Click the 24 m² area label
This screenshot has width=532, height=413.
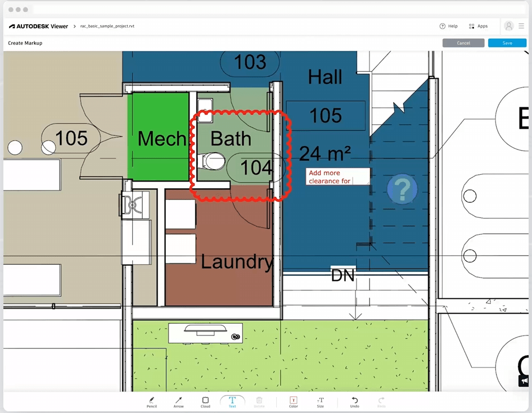[x=324, y=153]
